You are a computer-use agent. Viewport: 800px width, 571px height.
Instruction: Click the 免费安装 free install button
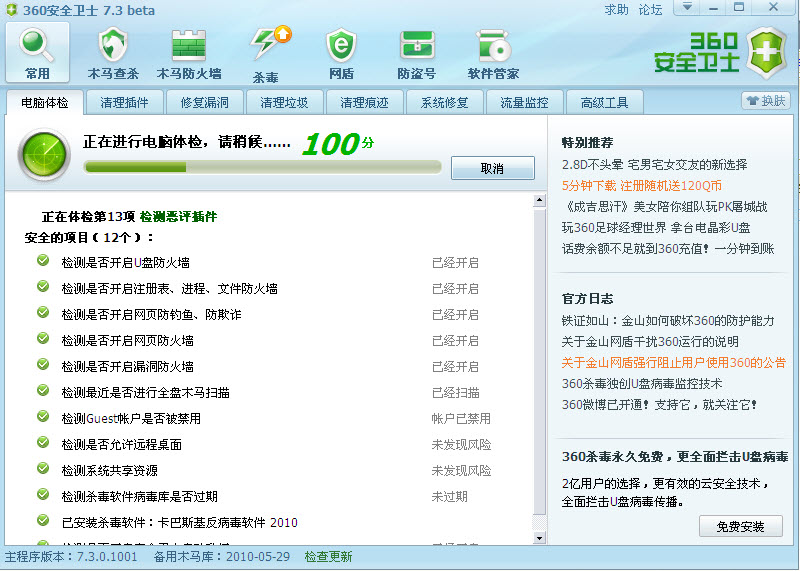click(x=740, y=526)
